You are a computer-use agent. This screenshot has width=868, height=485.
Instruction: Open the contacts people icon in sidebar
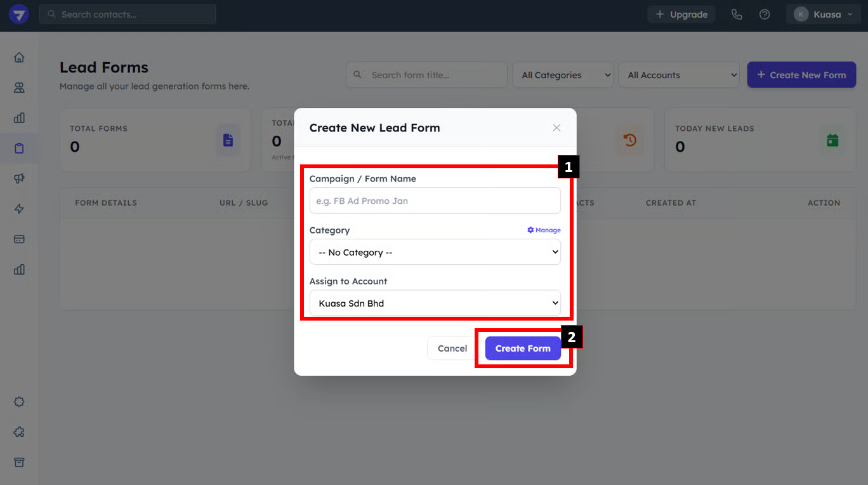19,88
